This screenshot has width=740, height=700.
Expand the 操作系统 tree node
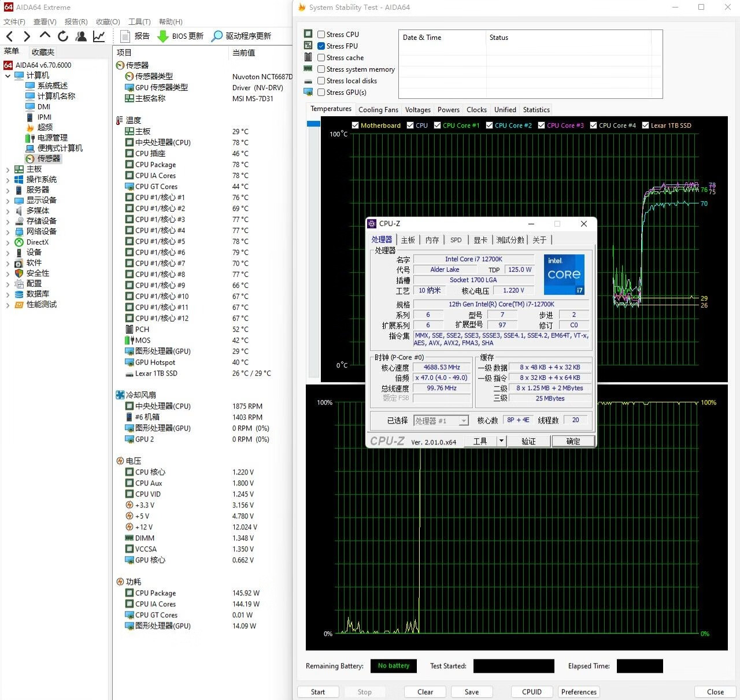8,180
